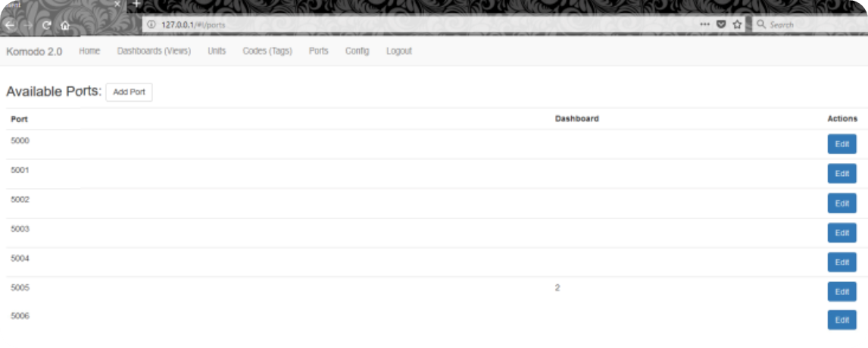The height and width of the screenshot is (348, 868).
Task: Open the Config navigation link
Action: [x=357, y=51]
